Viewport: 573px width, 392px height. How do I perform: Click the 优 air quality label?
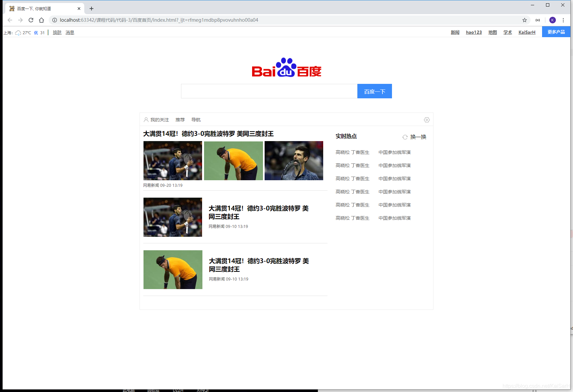pos(36,33)
